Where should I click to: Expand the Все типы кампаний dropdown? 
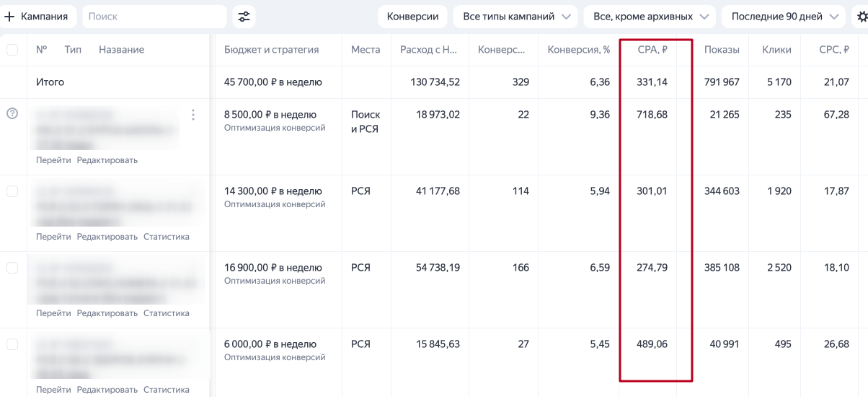515,17
